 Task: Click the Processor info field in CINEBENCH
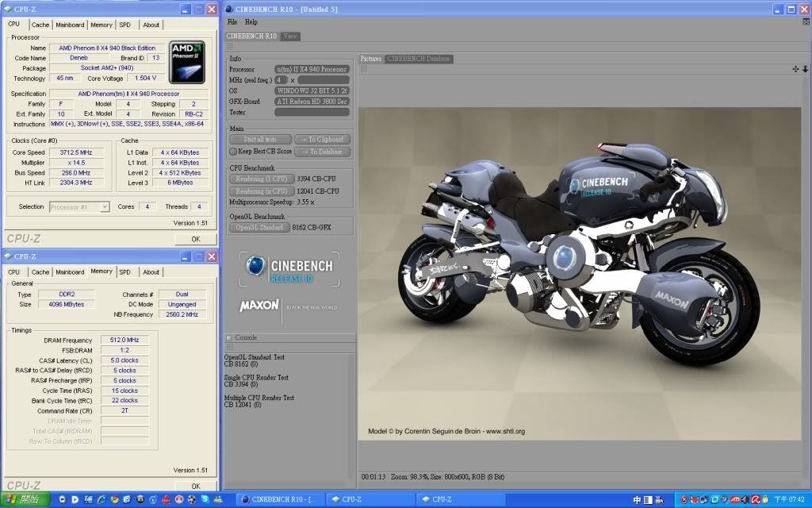point(312,69)
